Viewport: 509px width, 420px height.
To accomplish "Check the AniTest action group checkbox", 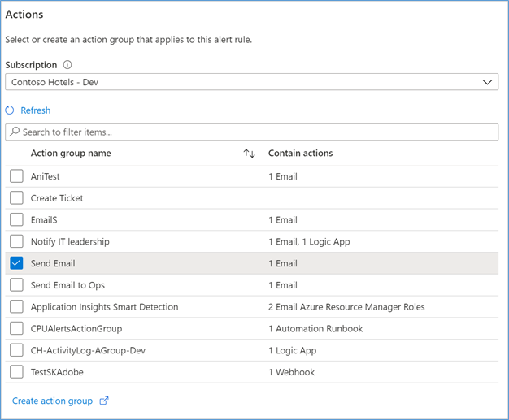I will (16, 176).
